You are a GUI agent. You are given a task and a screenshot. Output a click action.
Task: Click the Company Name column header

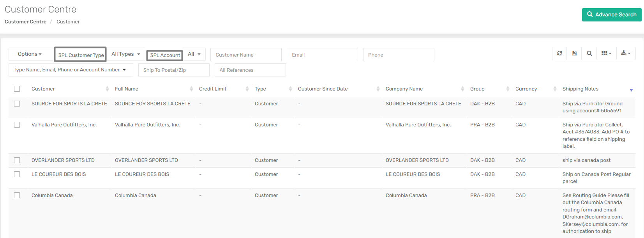point(404,89)
